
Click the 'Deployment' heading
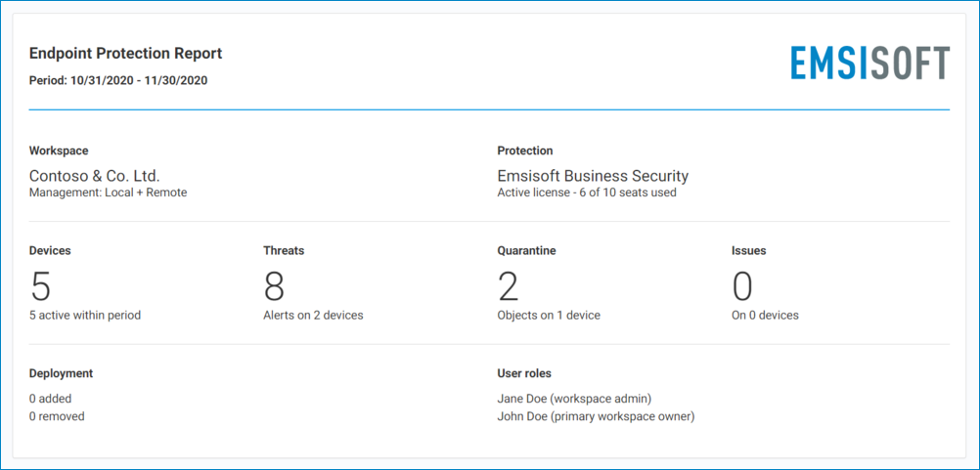tap(62, 374)
